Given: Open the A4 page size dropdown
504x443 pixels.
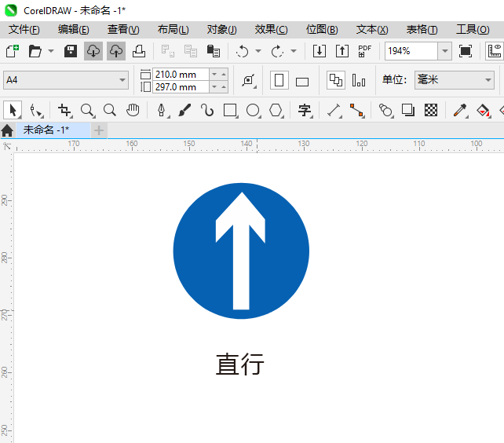Looking at the screenshot, I should click(66, 80).
